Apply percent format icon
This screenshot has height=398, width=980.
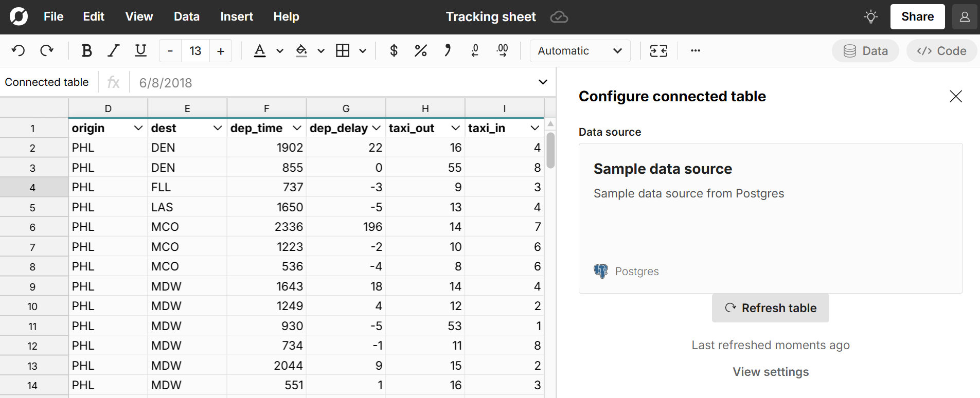point(420,50)
